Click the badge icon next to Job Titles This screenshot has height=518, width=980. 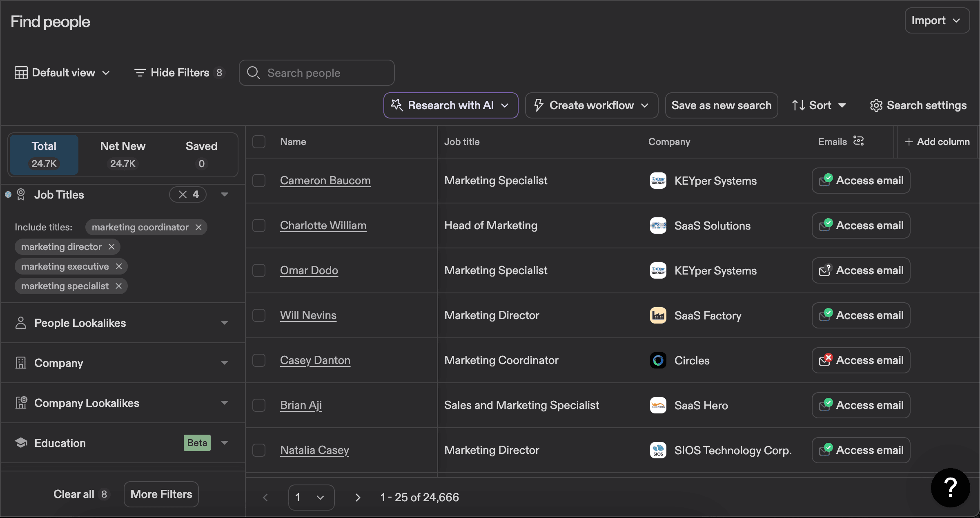tap(21, 194)
